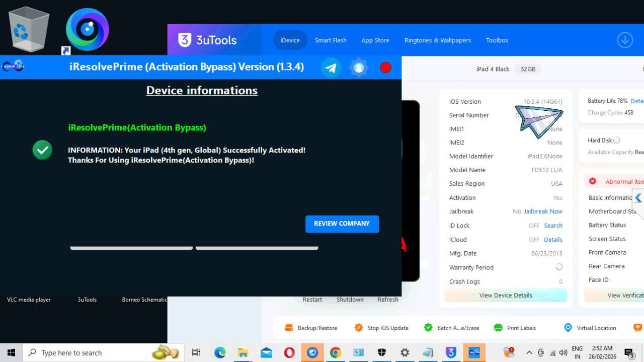Switch to the iDevice tab in 3uTools
The image size is (644, 362).
click(x=290, y=40)
